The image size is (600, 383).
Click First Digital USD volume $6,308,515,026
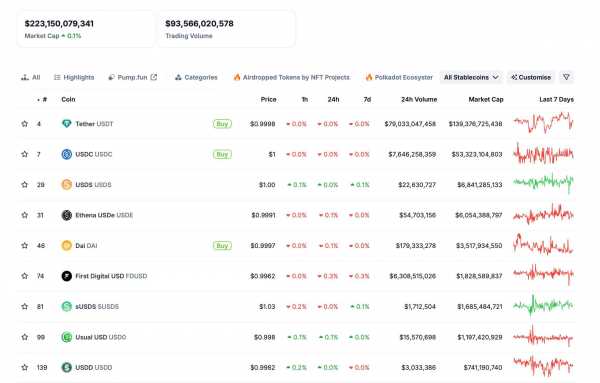pos(412,276)
